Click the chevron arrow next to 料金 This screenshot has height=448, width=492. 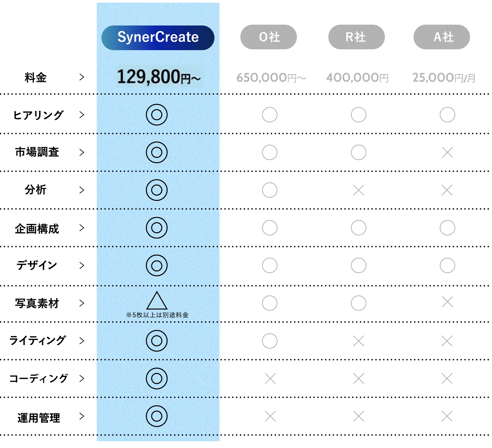(82, 77)
